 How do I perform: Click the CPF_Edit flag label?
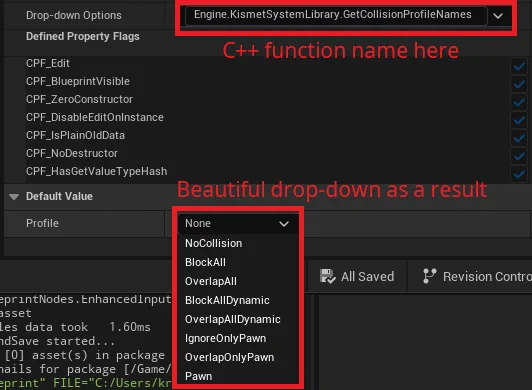point(48,63)
